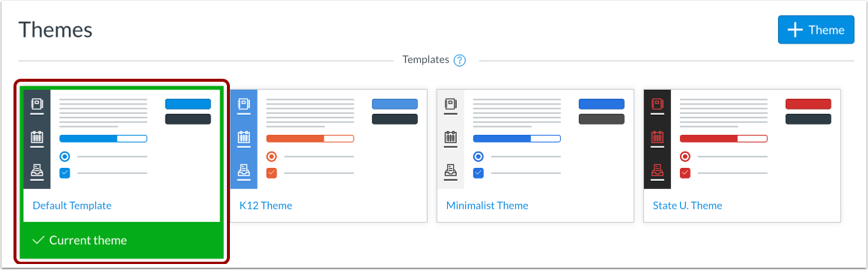Click the blue progress bar in Minimalist Theme
The width and height of the screenshot is (868, 270).
tap(517, 139)
